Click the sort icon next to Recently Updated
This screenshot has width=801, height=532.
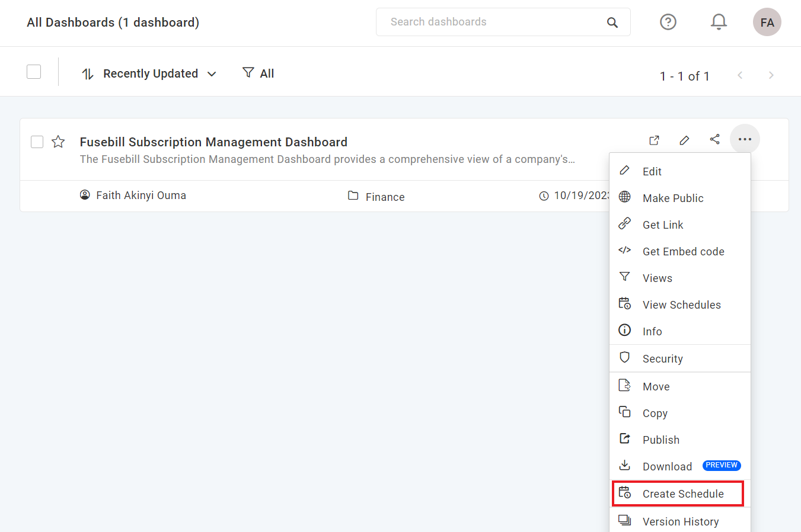(88, 73)
